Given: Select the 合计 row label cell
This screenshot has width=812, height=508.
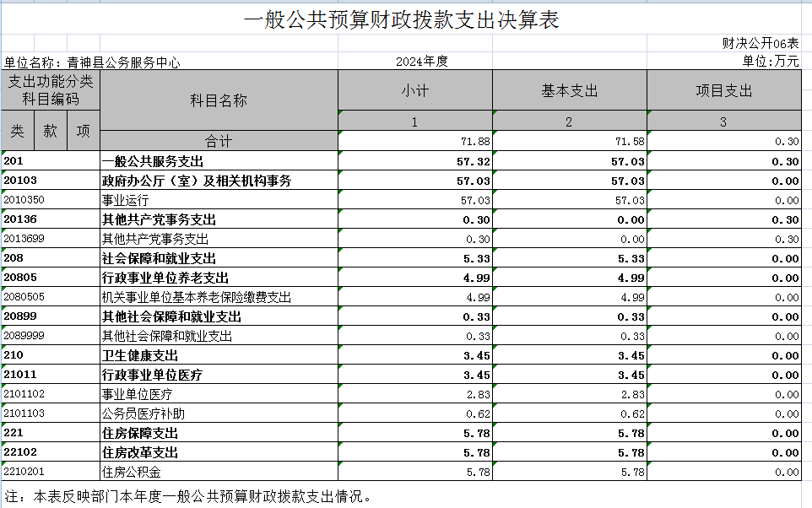Looking at the screenshot, I should coord(219,141).
